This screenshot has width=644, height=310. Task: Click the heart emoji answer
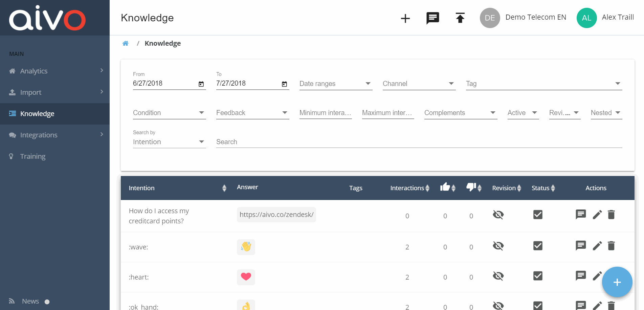[x=246, y=277]
